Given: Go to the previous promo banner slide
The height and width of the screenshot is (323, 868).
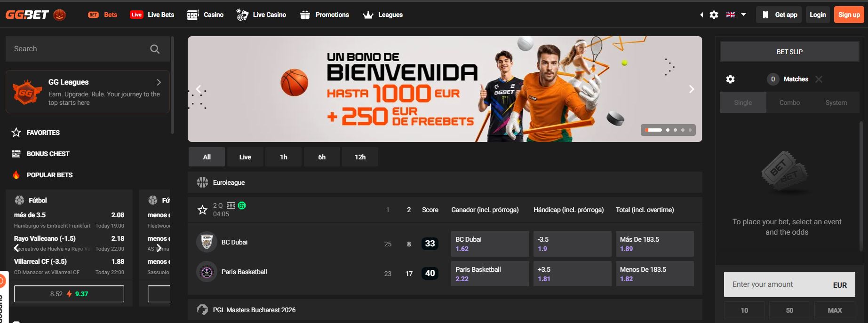Looking at the screenshot, I should click(x=199, y=89).
